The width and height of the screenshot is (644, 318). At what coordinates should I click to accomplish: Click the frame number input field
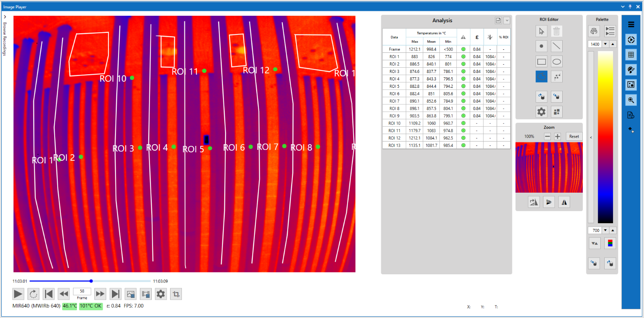pos(82,291)
